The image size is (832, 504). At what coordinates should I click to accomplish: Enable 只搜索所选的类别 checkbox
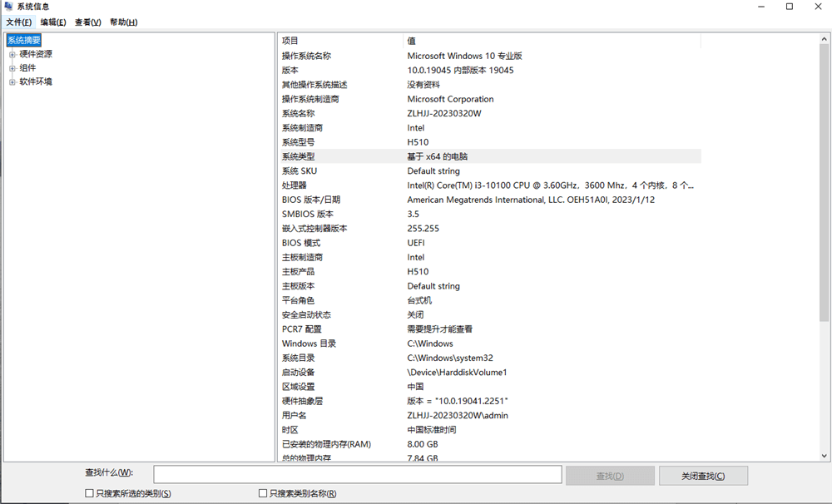pyautogui.click(x=87, y=492)
